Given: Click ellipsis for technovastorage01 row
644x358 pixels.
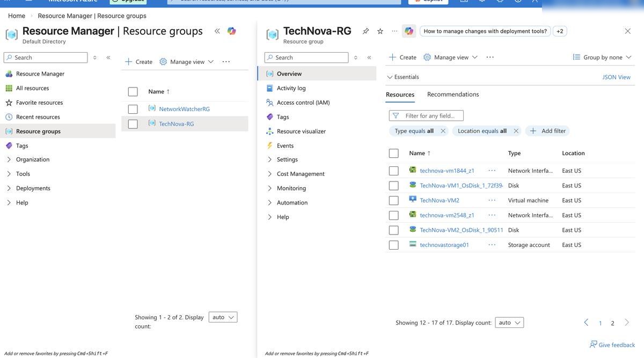Looking at the screenshot, I should [x=492, y=245].
